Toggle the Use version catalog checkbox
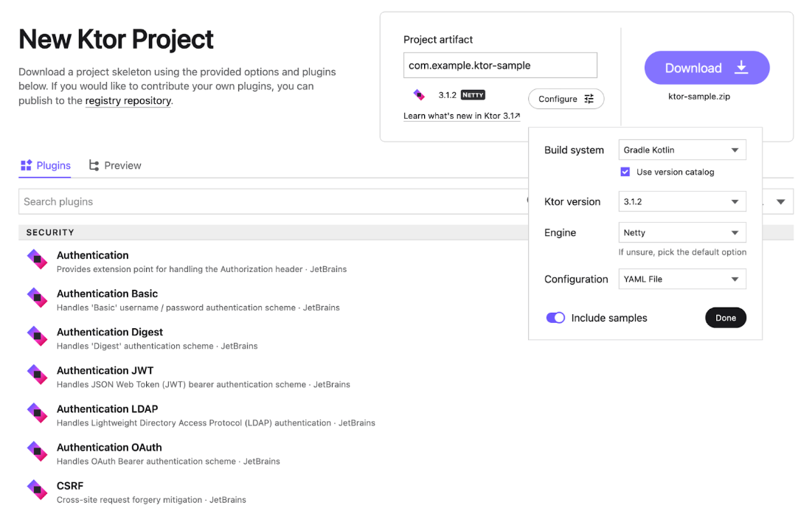The image size is (812, 511). point(625,172)
